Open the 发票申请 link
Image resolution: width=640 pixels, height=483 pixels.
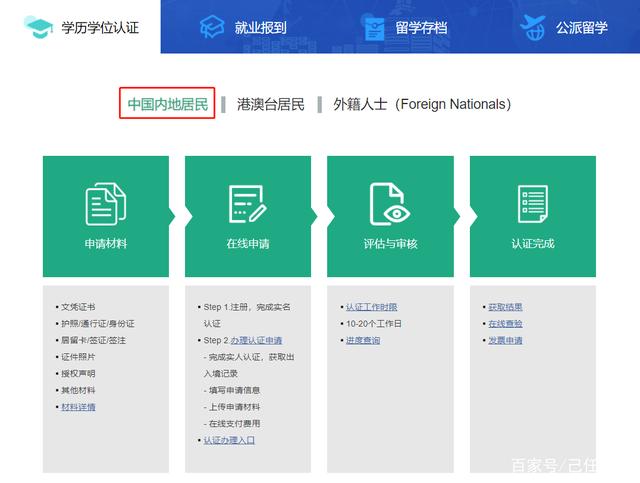(505, 340)
